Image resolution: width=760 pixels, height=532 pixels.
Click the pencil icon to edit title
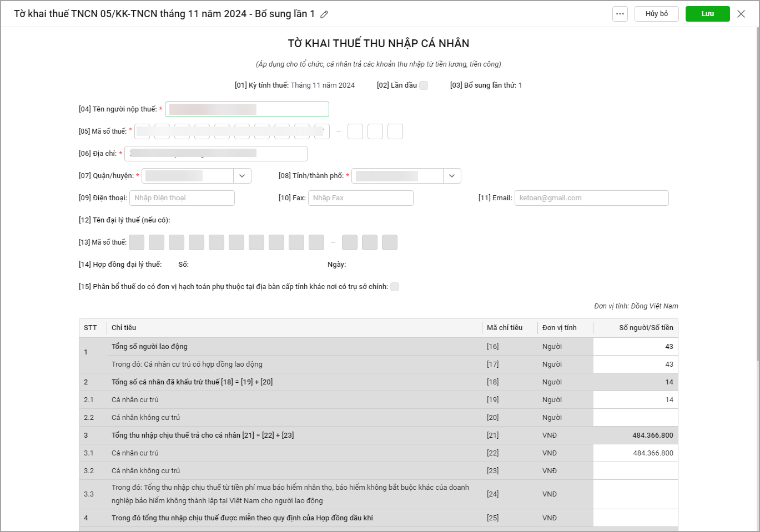pos(324,14)
